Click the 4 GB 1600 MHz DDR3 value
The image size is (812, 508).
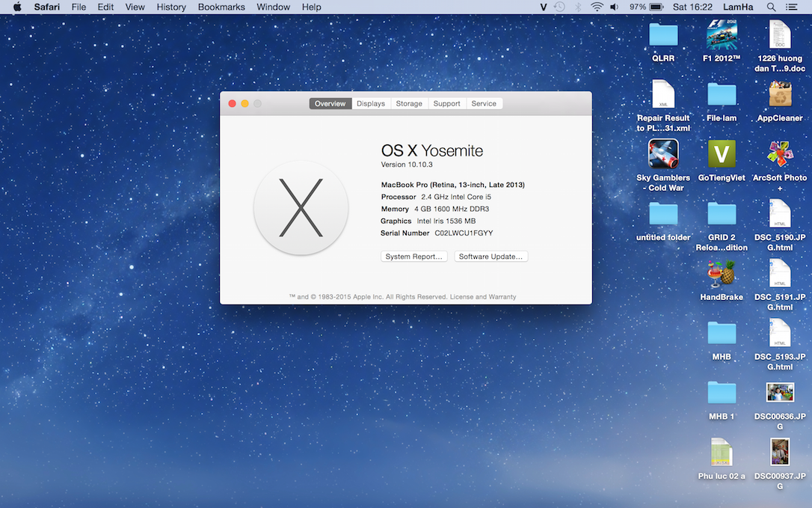tap(452, 209)
